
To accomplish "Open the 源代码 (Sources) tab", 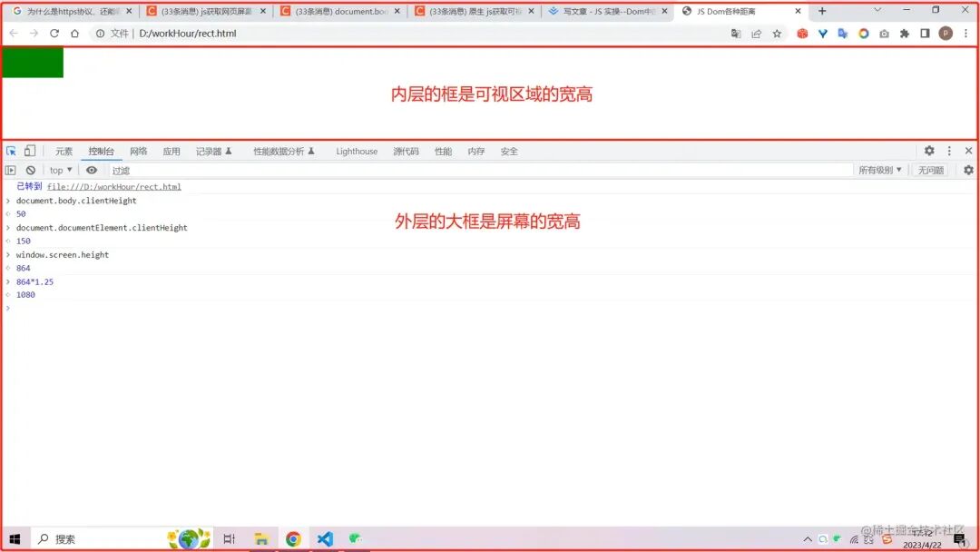I will [406, 152].
